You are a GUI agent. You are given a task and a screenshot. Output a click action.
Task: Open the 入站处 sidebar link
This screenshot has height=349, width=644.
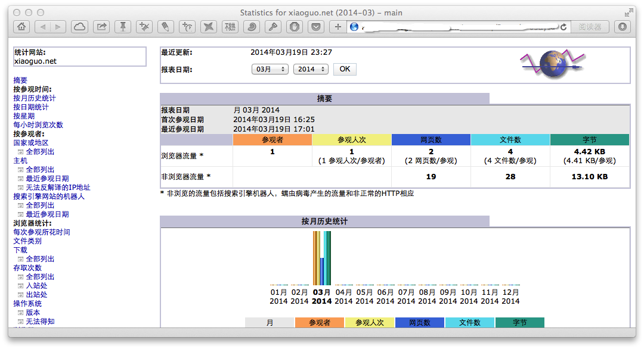[x=36, y=286]
